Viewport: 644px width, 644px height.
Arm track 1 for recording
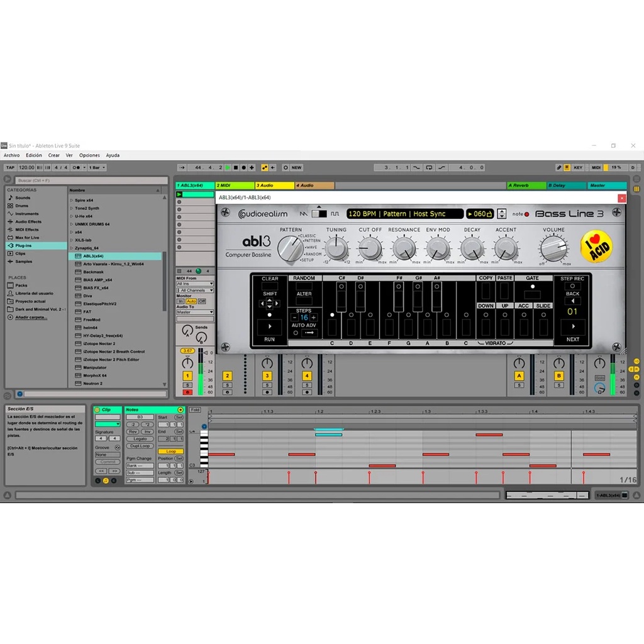pyautogui.click(x=187, y=392)
